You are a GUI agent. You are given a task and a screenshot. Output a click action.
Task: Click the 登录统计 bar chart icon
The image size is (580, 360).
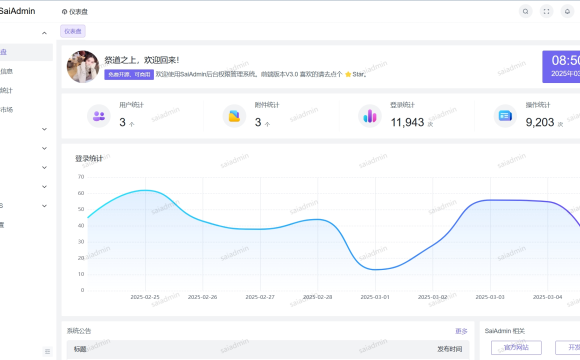pos(370,116)
